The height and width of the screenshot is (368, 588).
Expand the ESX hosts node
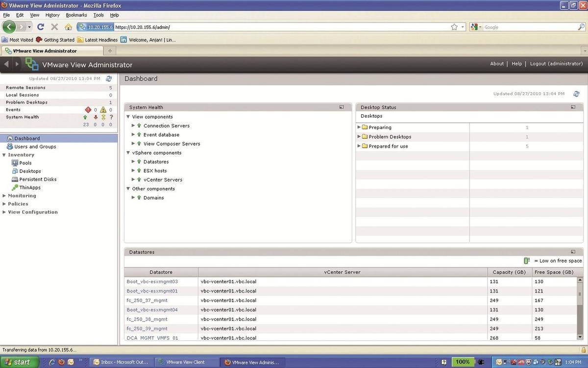click(x=133, y=171)
